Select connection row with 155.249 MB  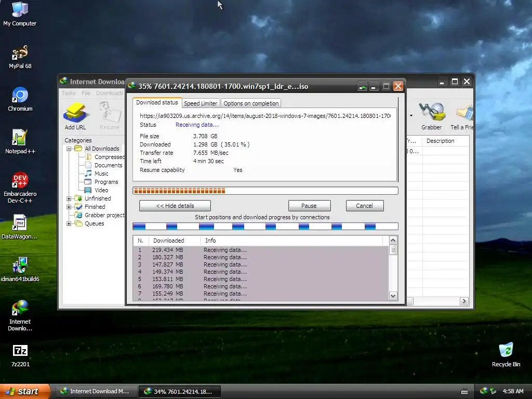[x=261, y=294]
